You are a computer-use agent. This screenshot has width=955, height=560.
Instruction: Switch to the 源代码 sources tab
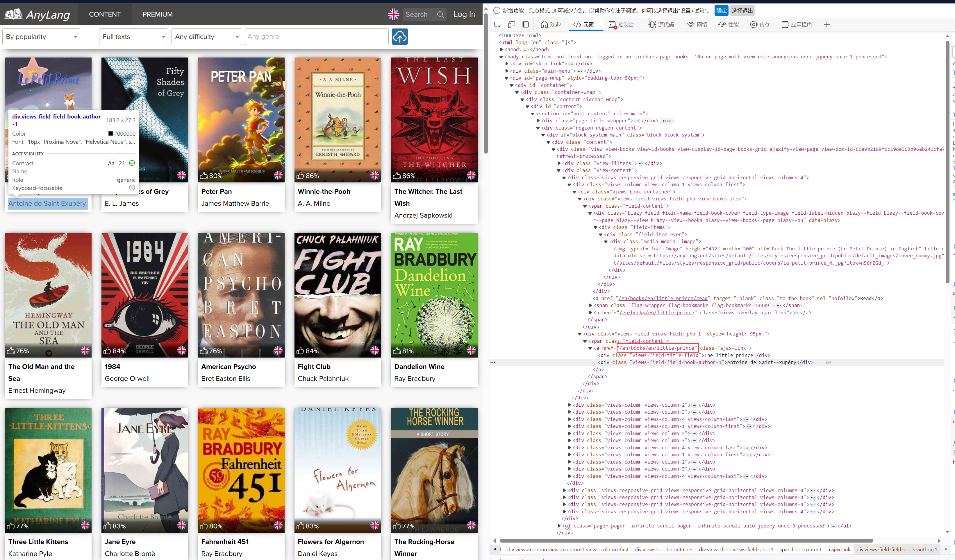661,25
